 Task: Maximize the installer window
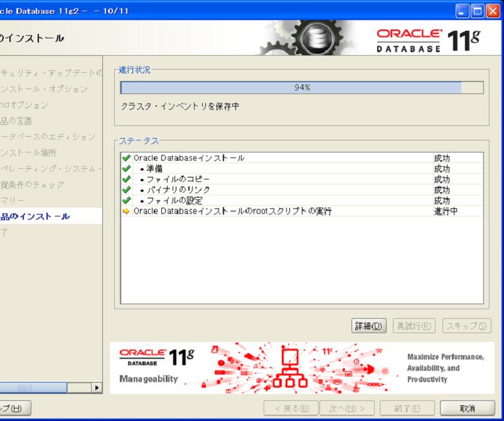pos(477,11)
